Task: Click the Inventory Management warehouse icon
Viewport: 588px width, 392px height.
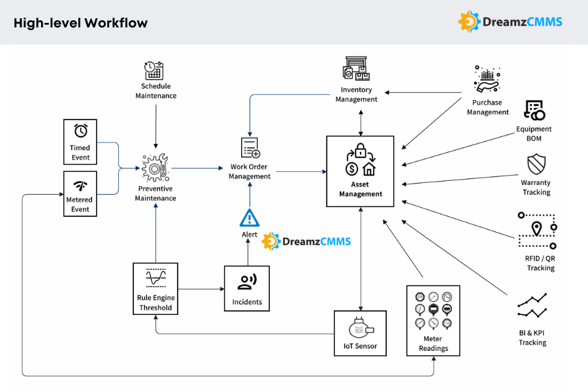Action: pos(357,69)
